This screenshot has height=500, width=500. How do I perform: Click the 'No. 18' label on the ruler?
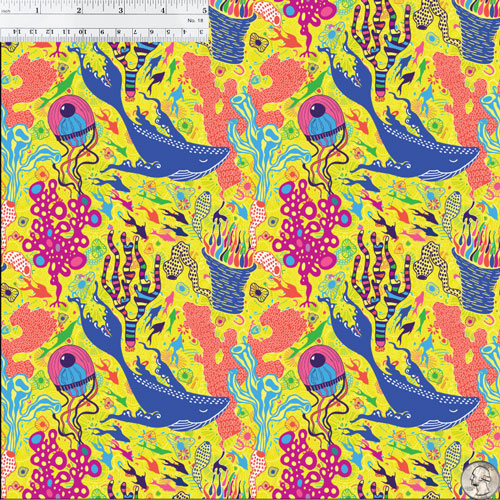[x=195, y=21]
